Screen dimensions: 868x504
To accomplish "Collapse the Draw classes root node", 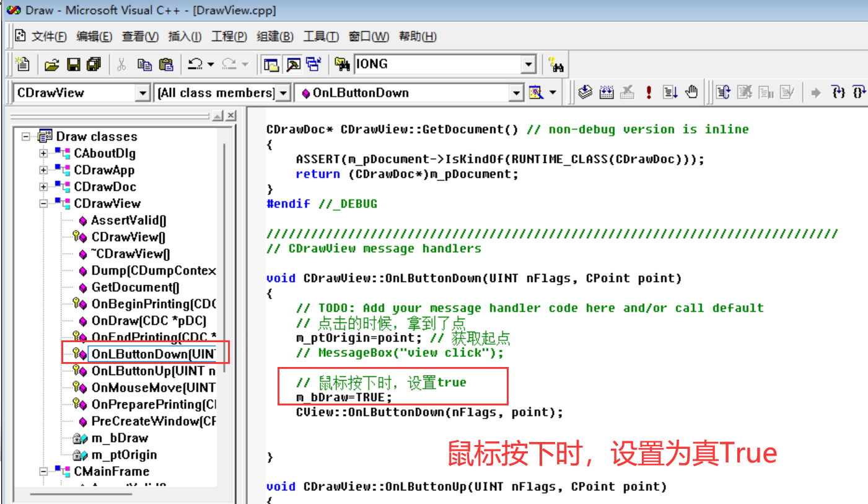I will point(26,136).
